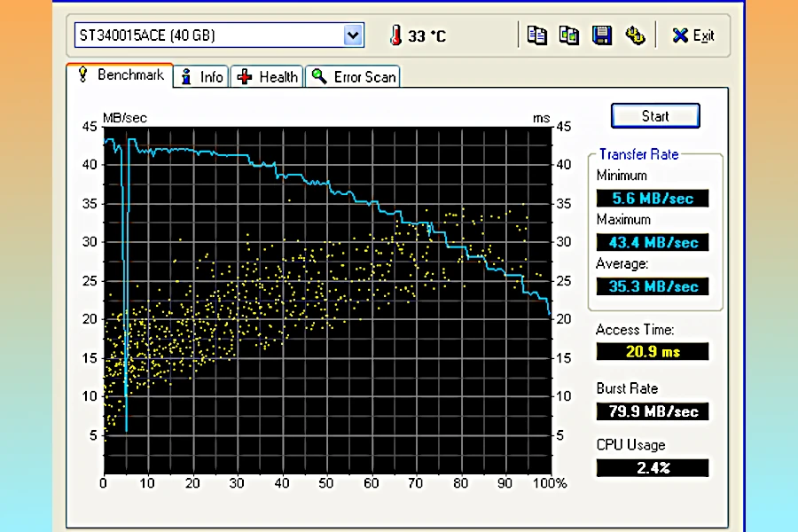
Task: Click the Maximum label
Action: click(x=623, y=220)
